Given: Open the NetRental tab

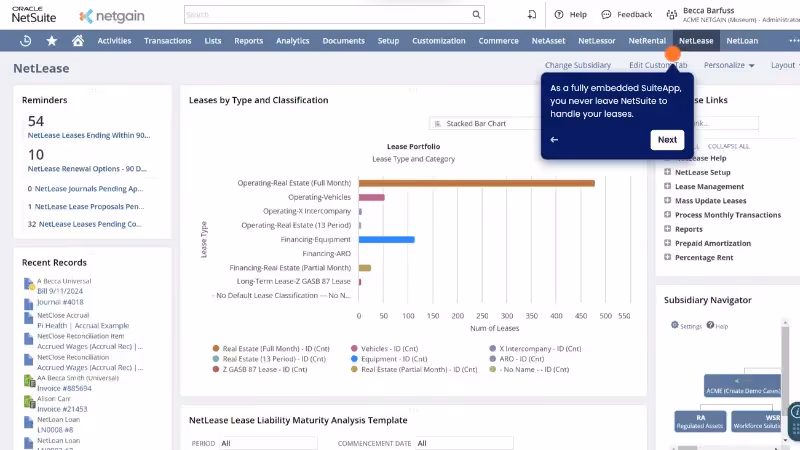Looking at the screenshot, I should point(647,41).
